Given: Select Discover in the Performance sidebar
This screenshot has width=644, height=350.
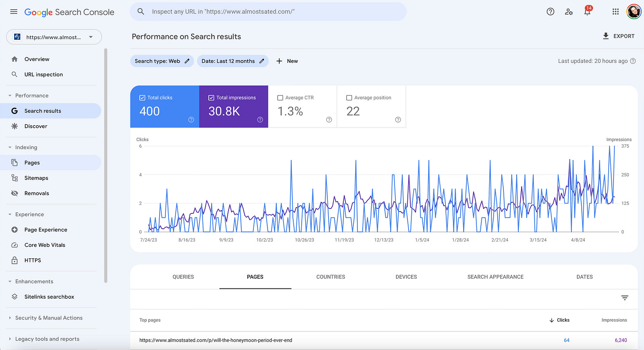Looking at the screenshot, I should (35, 126).
